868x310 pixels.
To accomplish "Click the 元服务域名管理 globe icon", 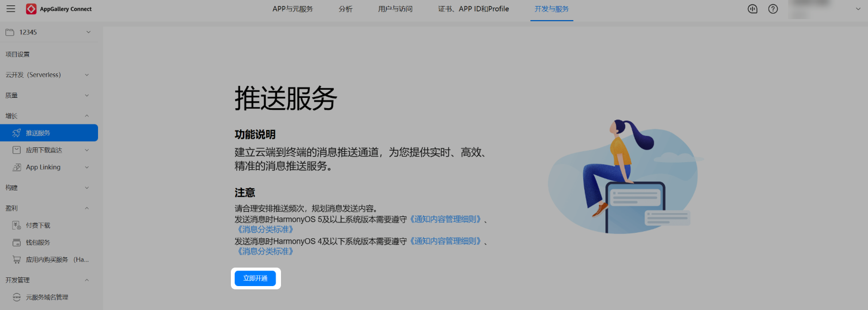I will 17,297.
